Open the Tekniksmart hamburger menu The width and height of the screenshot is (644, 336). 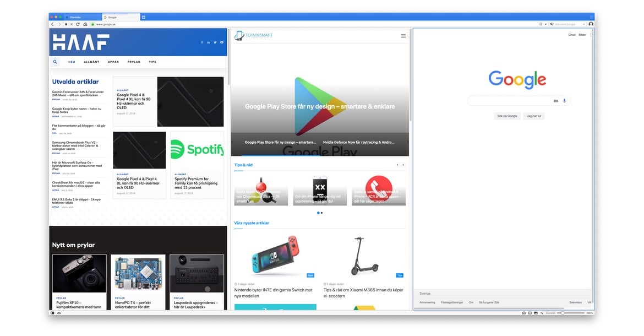pyautogui.click(x=403, y=36)
